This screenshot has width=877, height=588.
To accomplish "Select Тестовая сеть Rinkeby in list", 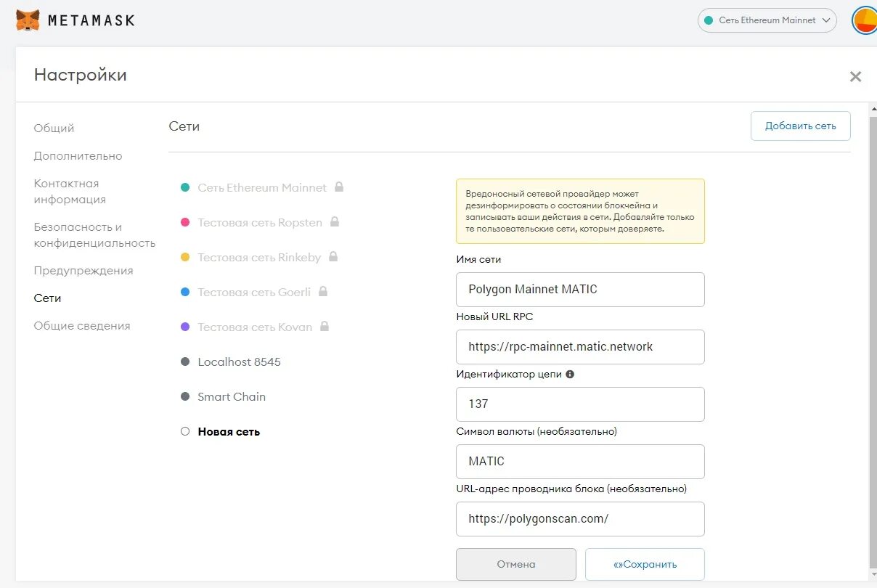I will (259, 257).
